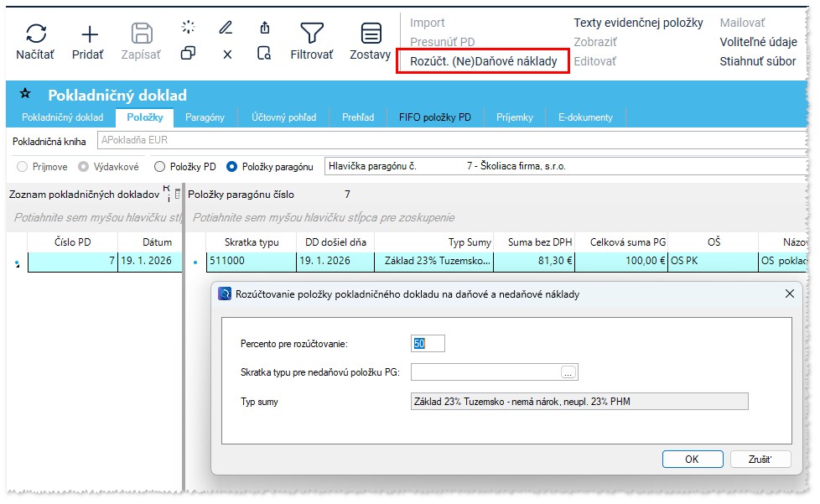
Task: Open the Filtrovať funnel filter
Action: tap(312, 34)
